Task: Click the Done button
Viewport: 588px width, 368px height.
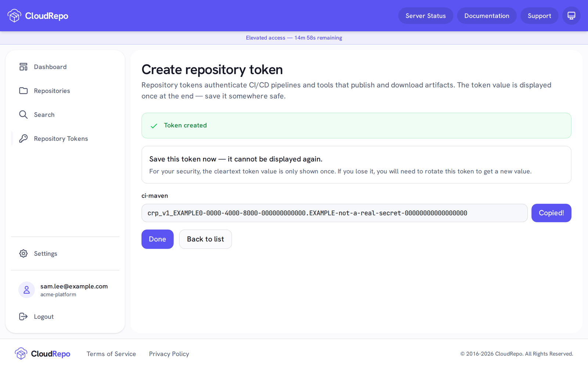Action: click(x=157, y=239)
